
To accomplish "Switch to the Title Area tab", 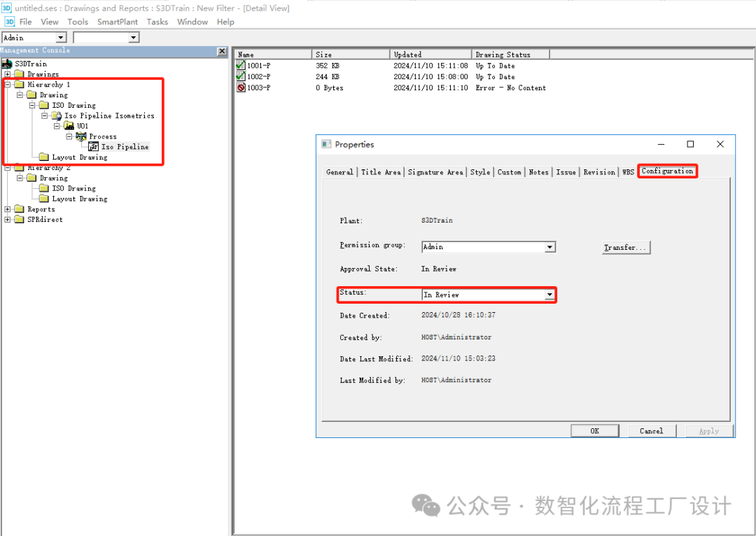I will click(381, 172).
